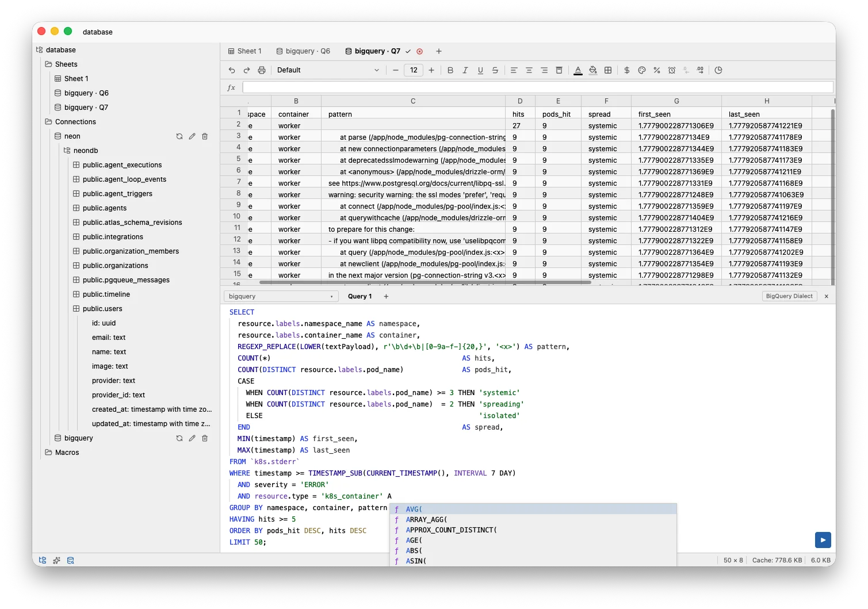Screen dimensions: 868x609
Task: Open Sheet 1 in the sidebar
Action: 71,79
